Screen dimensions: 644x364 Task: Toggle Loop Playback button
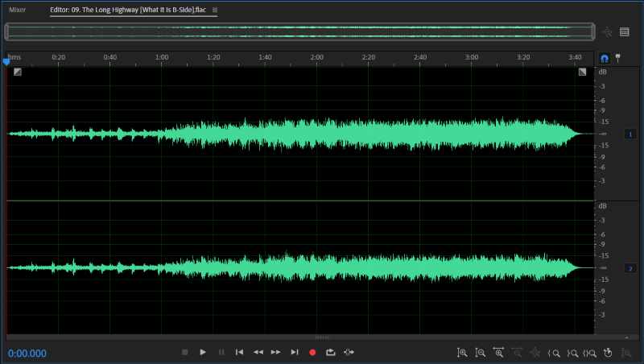331,352
